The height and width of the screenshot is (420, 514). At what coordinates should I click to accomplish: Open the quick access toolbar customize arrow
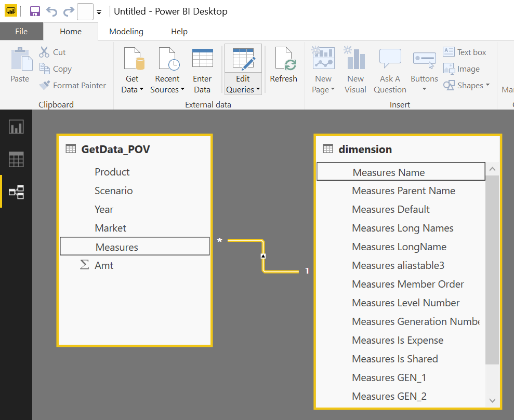(99, 13)
